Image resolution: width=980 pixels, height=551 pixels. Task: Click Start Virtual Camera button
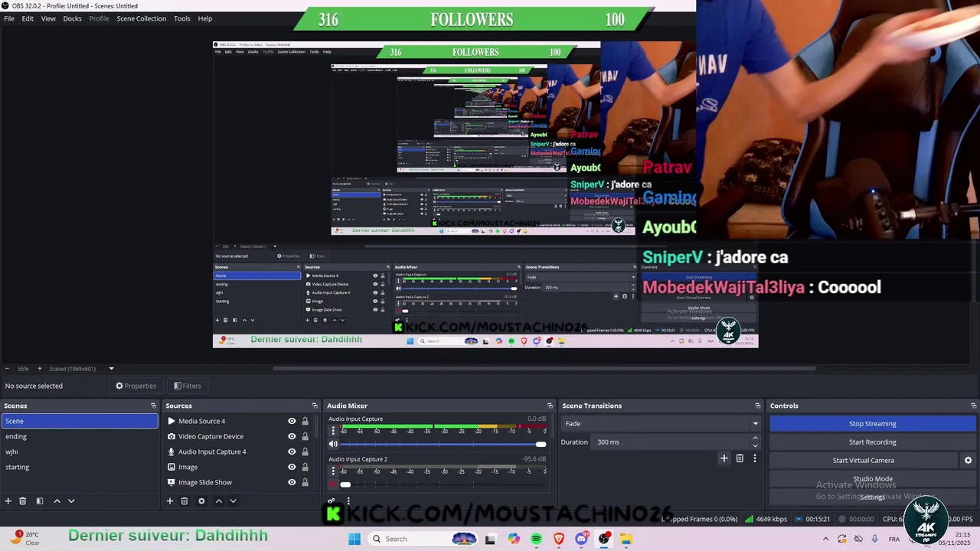pos(863,460)
